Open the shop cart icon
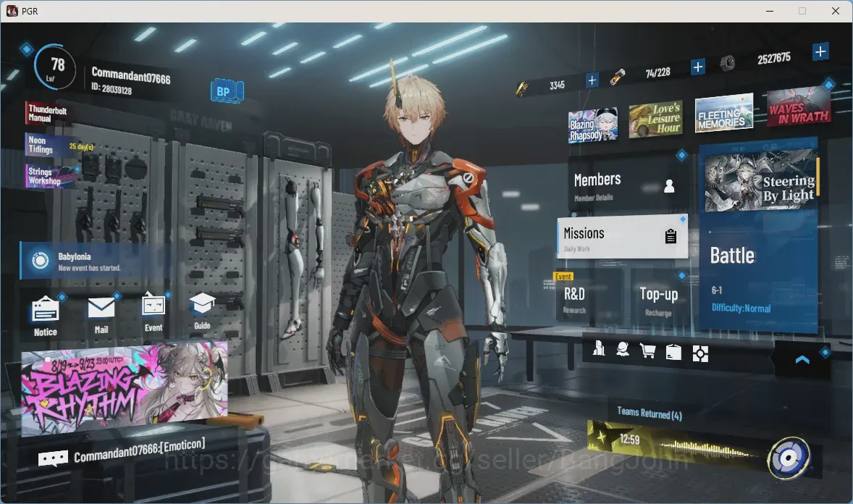Screen dimensions: 853x504 647,351
